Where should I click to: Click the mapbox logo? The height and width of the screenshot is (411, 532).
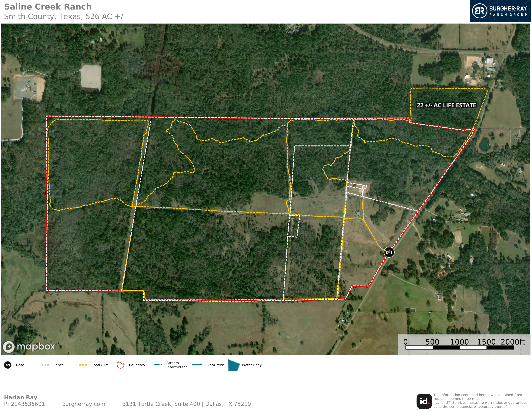click(x=29, y=347)
